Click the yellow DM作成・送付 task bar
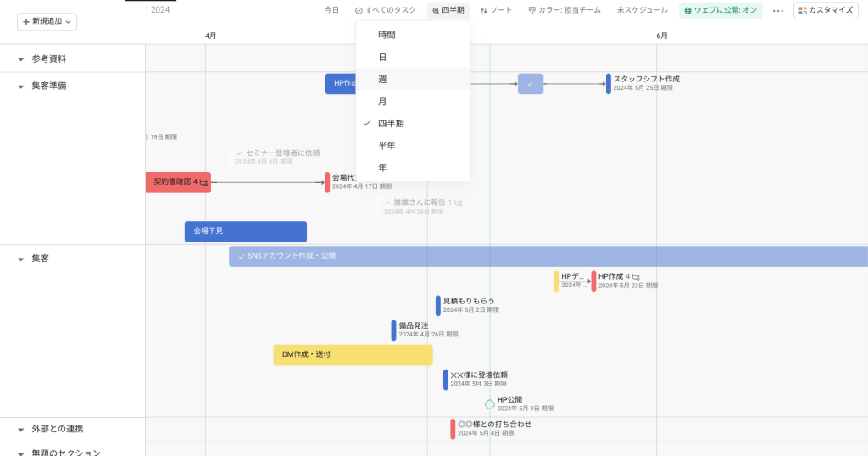This screenshot has width=868, height=456. coord(353,355)
